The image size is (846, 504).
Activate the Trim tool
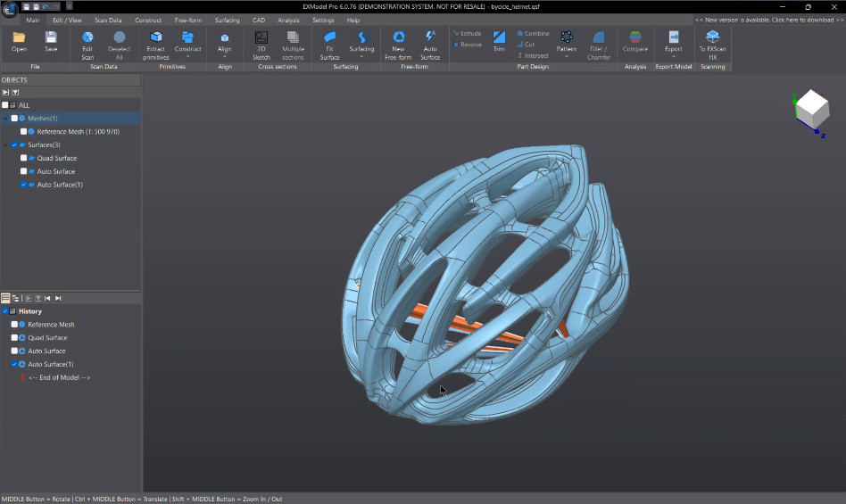coord(499,42)
